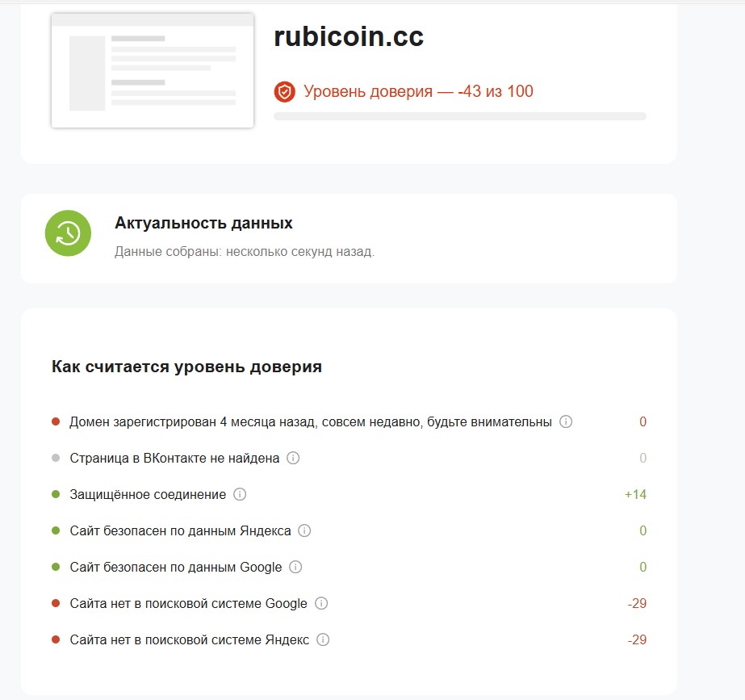Select the Защищённое соединение row text
Image resolution: width=745 pixels, height=700 pixels.
click(x=147, y=494)
